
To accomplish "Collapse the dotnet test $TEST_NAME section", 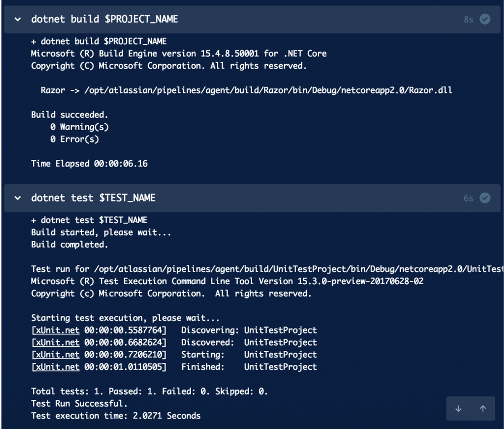I will pyautogui.click(x=18, y=198).
